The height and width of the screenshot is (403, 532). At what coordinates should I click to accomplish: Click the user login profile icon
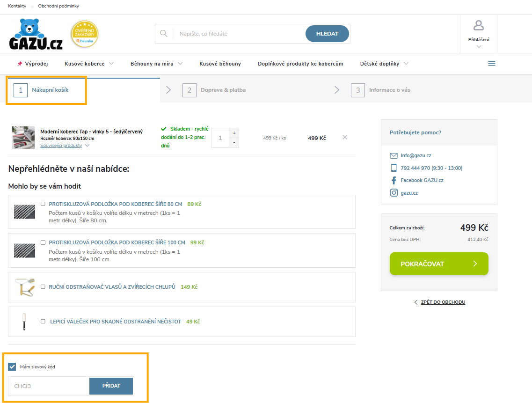(478, 25)
